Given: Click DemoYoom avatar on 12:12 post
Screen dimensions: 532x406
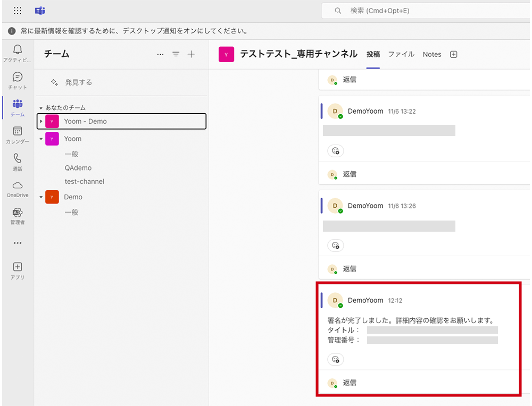Looking at the screenshot, I should click(335, 301).
